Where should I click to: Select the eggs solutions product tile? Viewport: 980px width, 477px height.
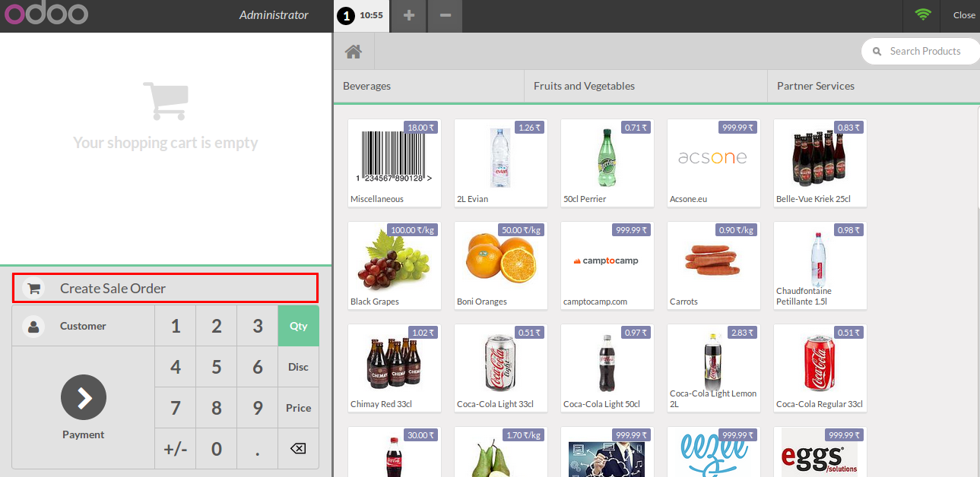pyautogui.click(x=820, y=452)
